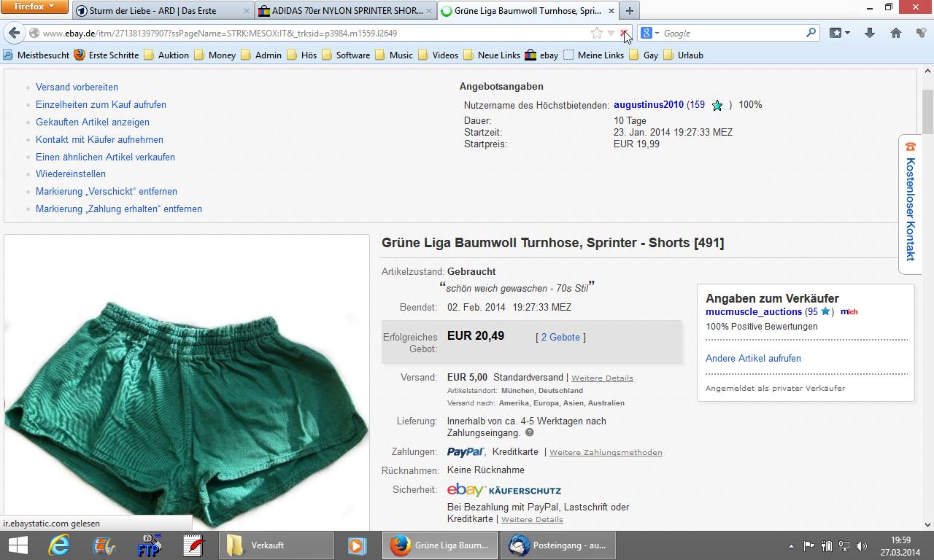This screenshot has height=560, width=934.
Task: Open the Downloads arrow button
Action: [869, 33]
